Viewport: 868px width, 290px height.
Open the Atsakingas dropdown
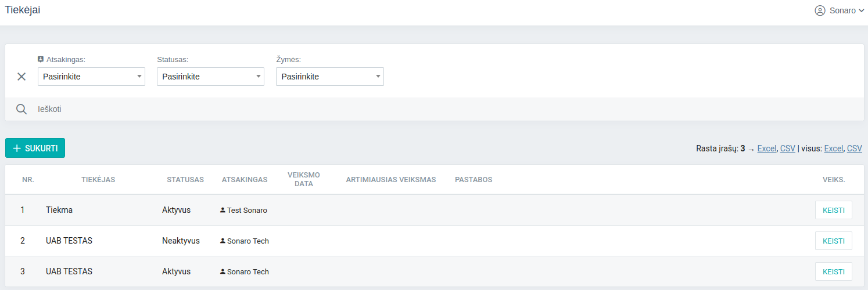[x=91, y=77]
